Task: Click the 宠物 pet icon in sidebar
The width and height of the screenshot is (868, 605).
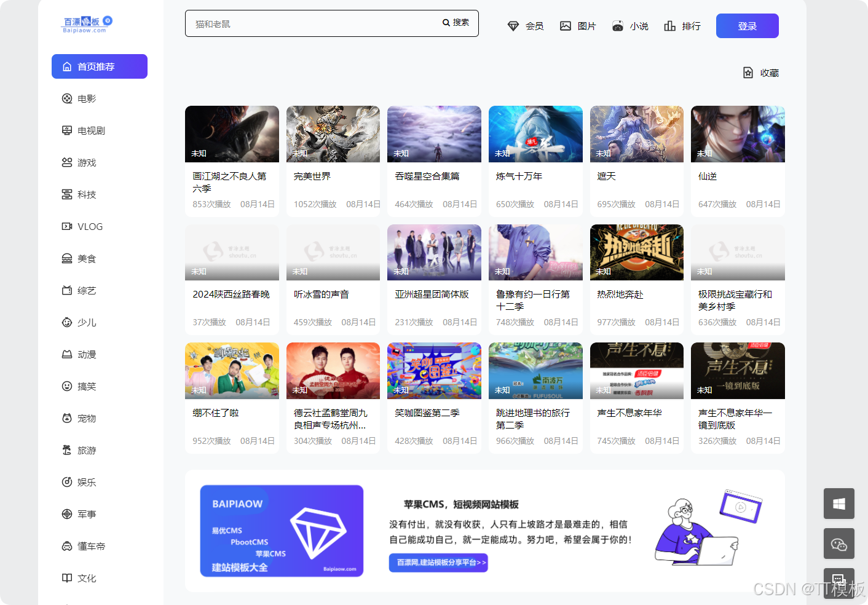Action: coord(67,418)
